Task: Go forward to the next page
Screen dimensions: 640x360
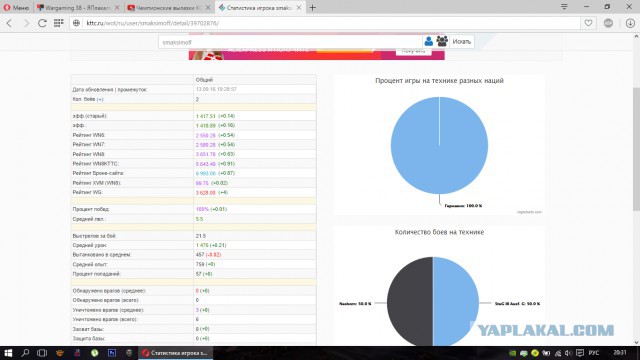Action: tap(26, 23)
